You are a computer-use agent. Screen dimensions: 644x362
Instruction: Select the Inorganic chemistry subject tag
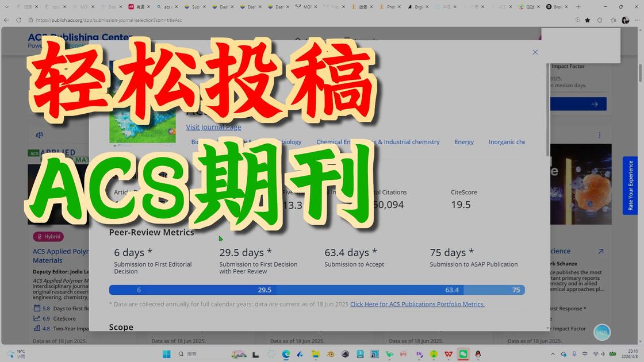tap(507, 142)
